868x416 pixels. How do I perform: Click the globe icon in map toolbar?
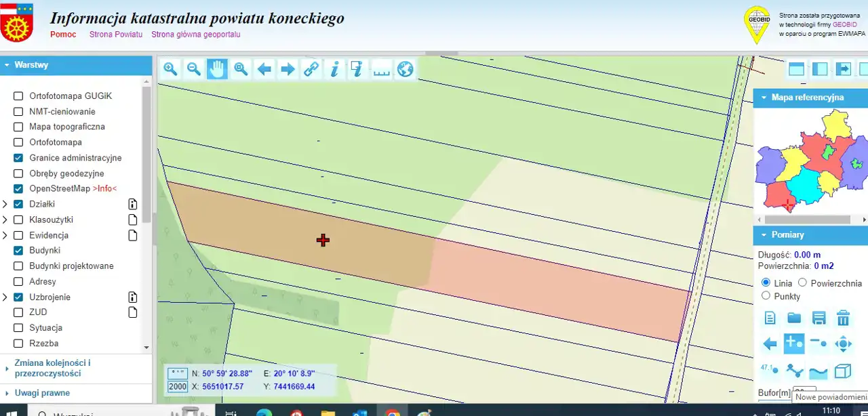[x=406, y=69]
